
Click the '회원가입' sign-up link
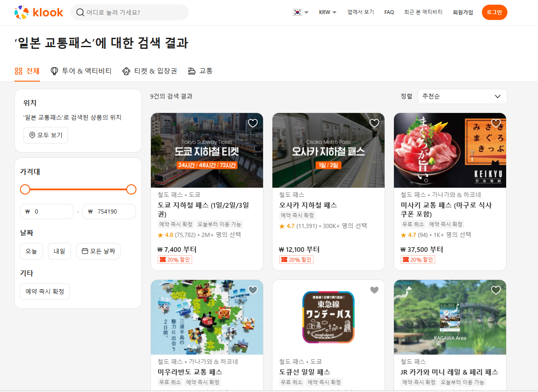coord(463,12)
